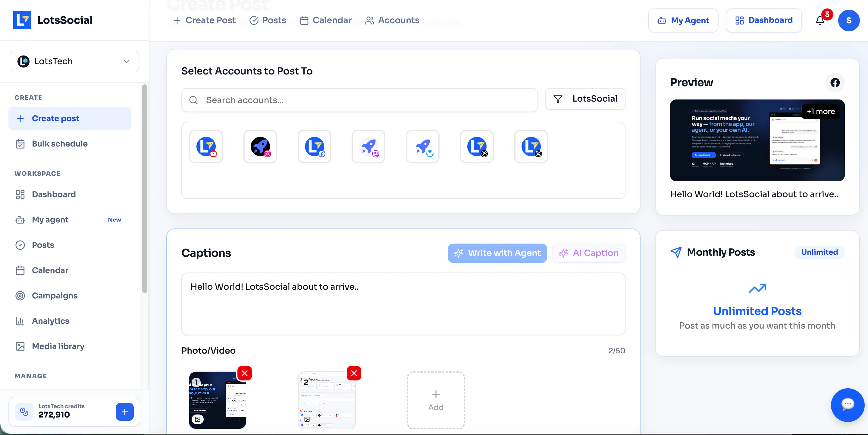Expand the LotsTech workspace dropdown

point(74,61)
